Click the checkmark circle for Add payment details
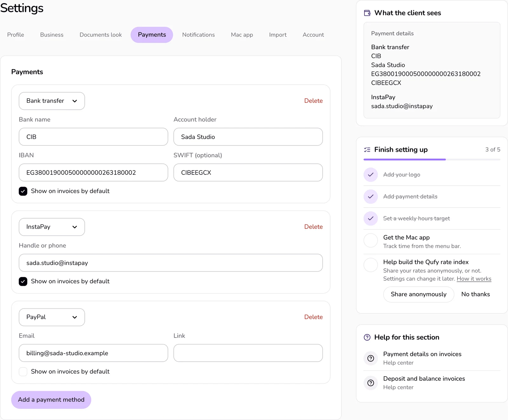 coord(371,197)
